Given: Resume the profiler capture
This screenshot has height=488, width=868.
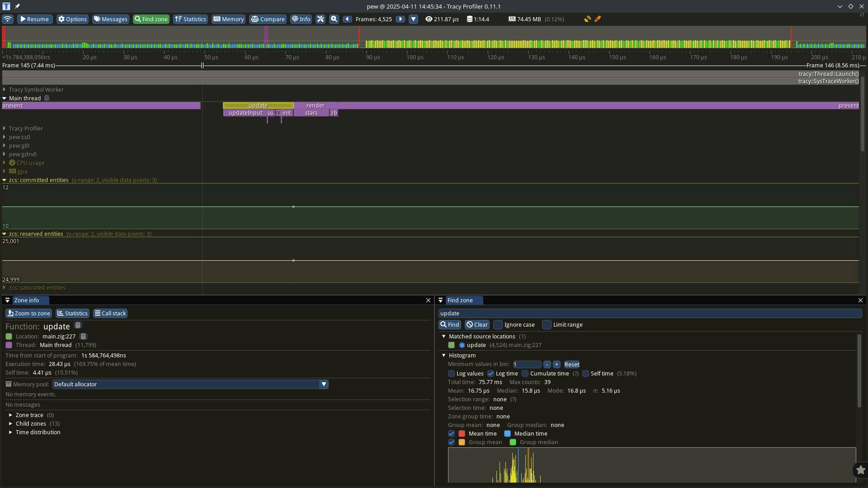Looking at the screenshot, I should pyautogui.click(x=35, y=19).
